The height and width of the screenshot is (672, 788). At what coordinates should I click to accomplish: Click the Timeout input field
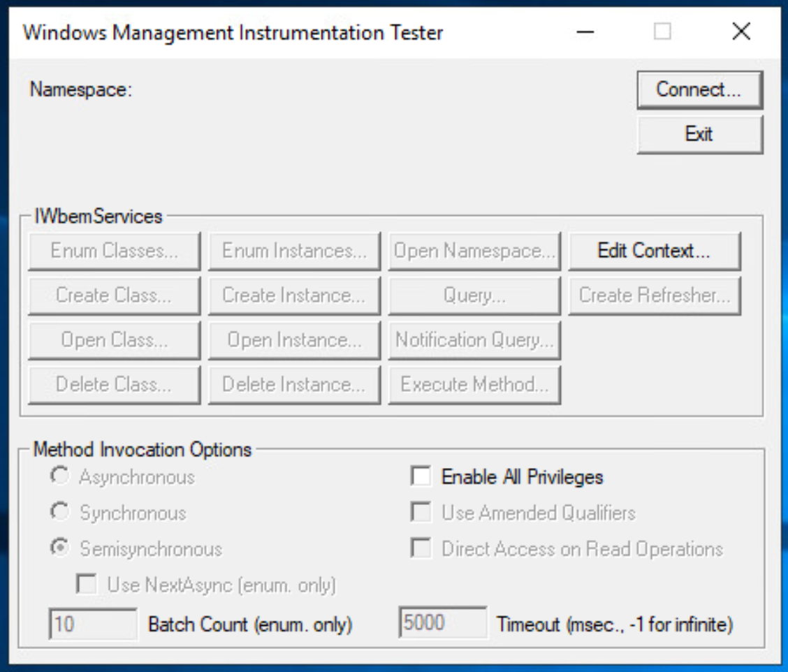pos(443,622)
